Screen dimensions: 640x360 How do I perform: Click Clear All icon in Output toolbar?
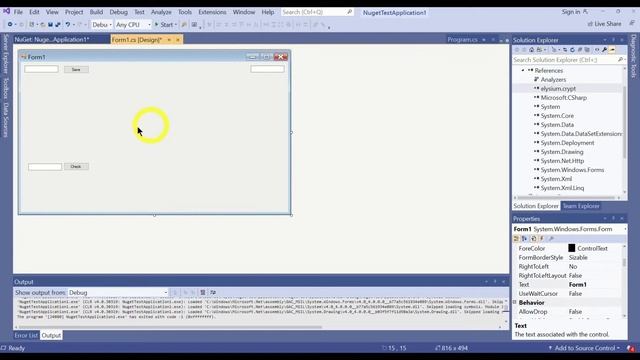[202, 293]
